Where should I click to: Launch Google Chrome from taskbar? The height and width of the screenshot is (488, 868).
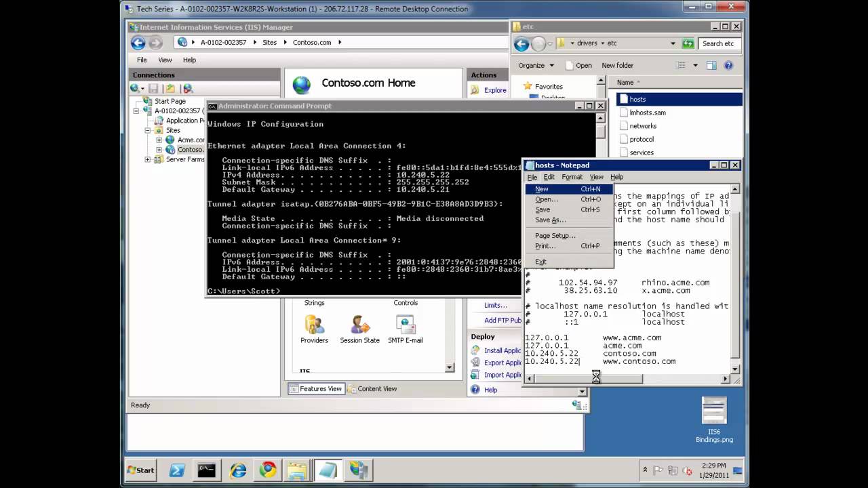[x=268, y=470]
